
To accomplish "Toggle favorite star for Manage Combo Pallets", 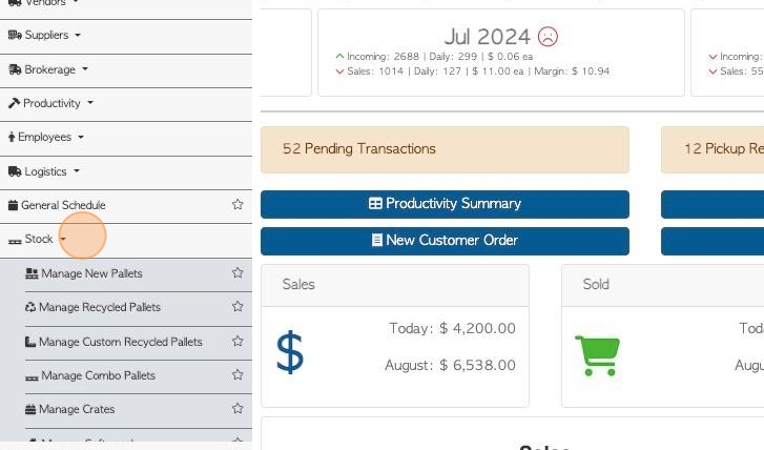I will (237, 375).
